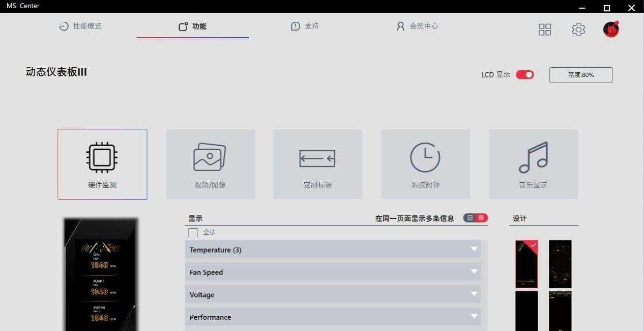Toggle the LCD 显示 switch off
Screen dimensions: 644x331
click(524, 74)
